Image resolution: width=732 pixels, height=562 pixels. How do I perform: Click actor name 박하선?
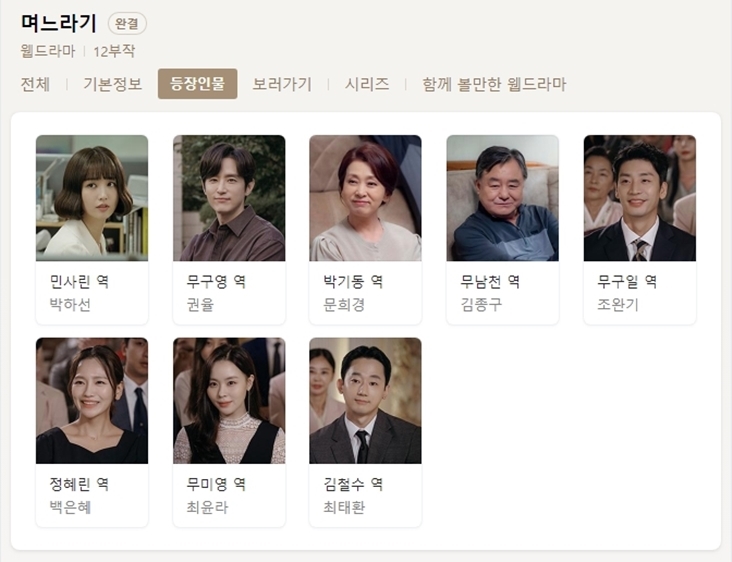point(70,304)
